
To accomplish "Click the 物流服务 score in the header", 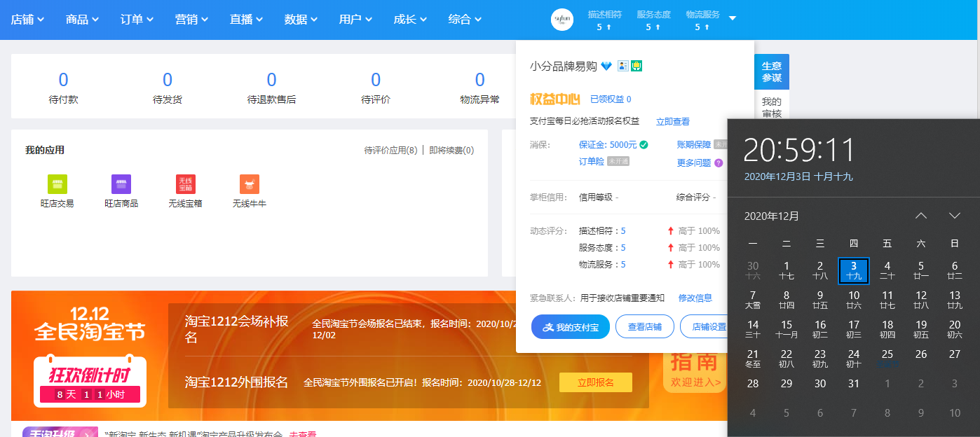I will (702, 20).
